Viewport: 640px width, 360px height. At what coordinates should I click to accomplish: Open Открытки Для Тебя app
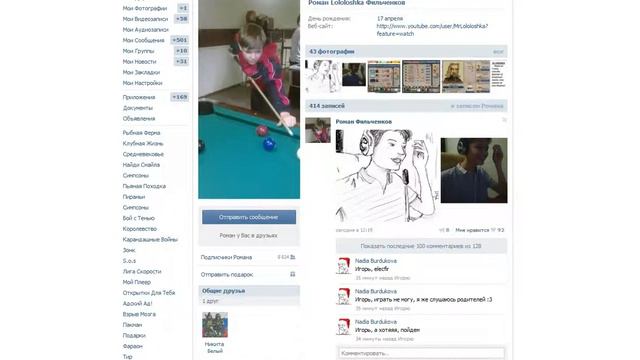[149, 293]
